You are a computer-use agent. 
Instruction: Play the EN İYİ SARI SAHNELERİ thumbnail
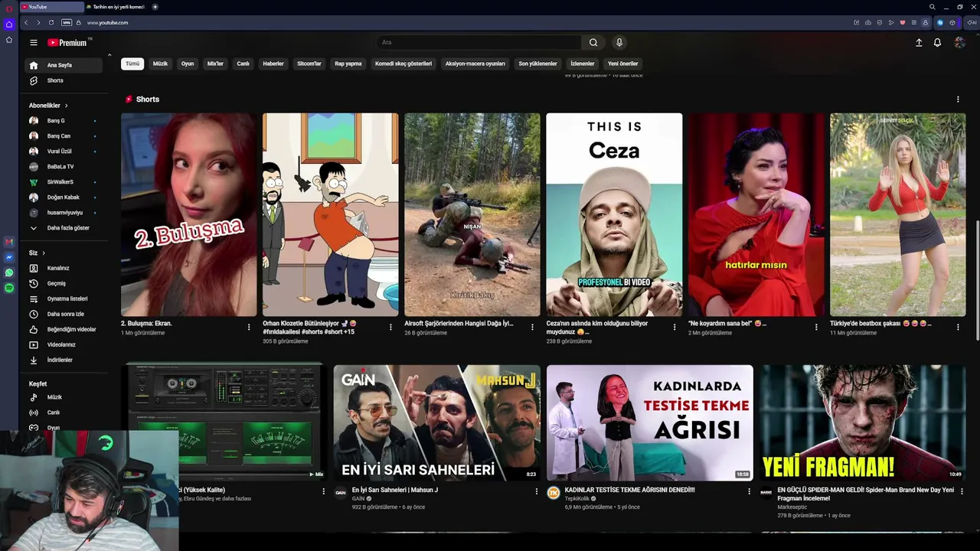tap(436, 423)
